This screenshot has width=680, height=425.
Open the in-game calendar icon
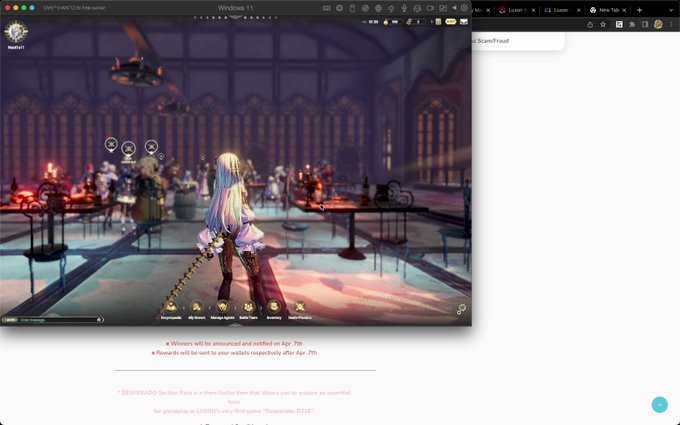pos(438,22)
